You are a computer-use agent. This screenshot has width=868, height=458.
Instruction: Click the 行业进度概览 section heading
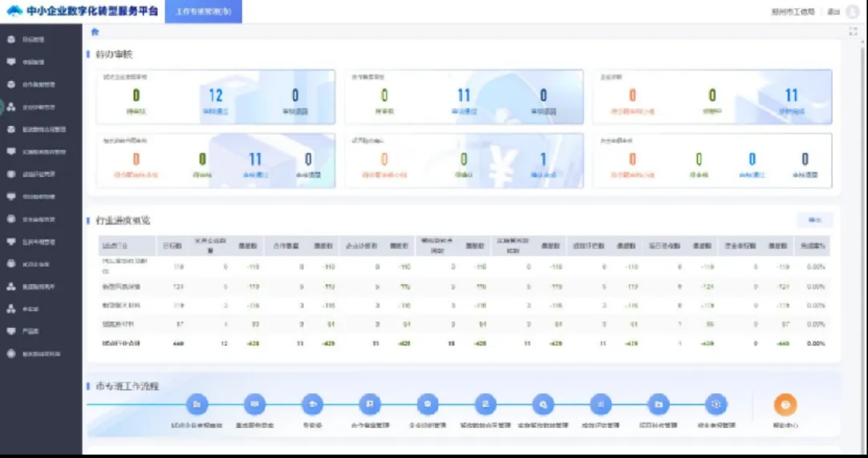coord(123,220)
